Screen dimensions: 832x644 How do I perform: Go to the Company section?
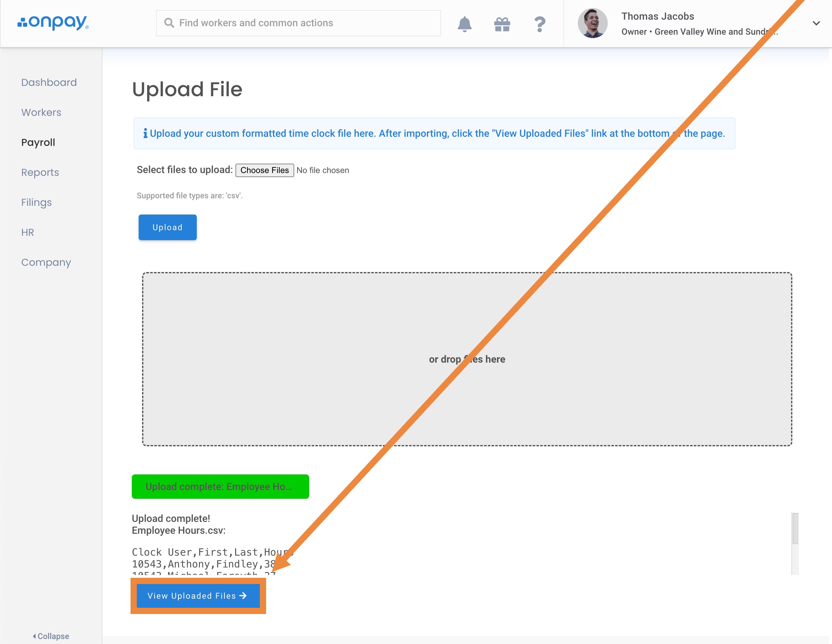pyautogui.click(x=46, y=262)
